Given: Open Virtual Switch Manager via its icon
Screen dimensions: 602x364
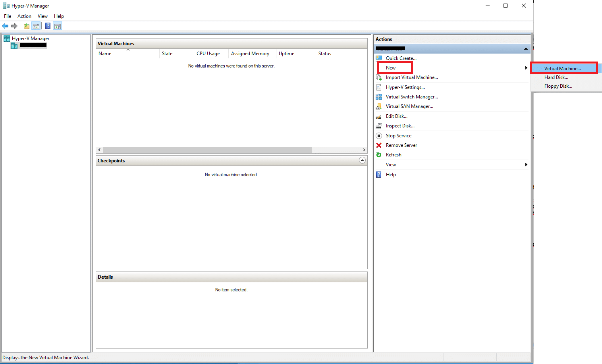Looking at the screenshot, I should (379, 97).
